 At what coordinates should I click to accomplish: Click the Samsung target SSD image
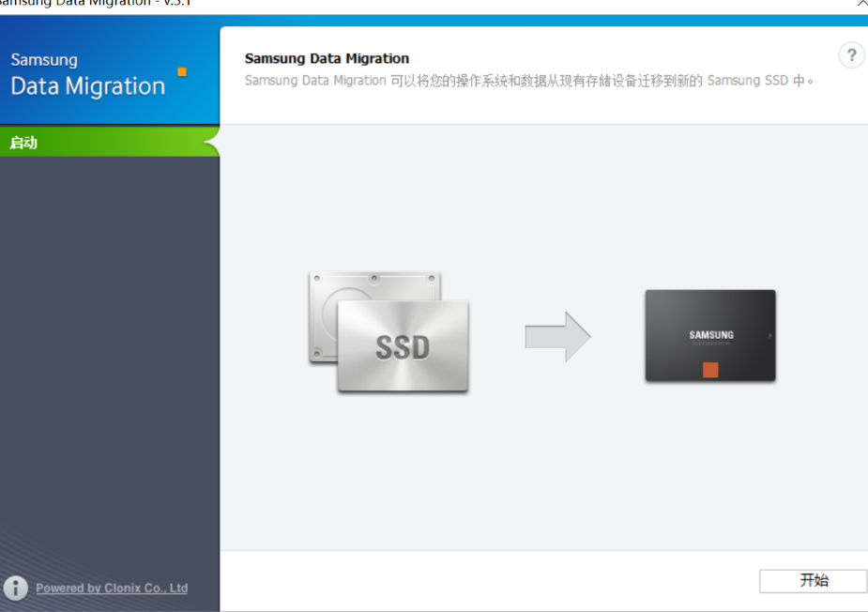point(710,336)
